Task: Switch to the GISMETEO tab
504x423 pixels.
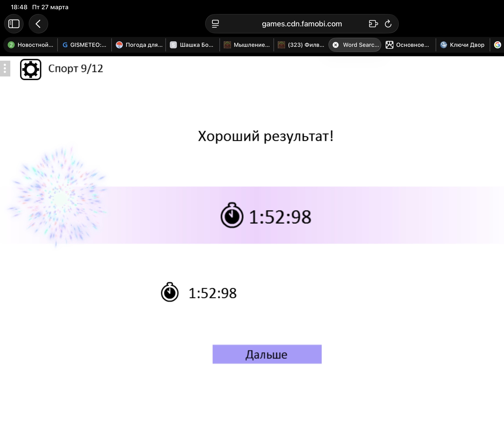Action: [85, 45]
